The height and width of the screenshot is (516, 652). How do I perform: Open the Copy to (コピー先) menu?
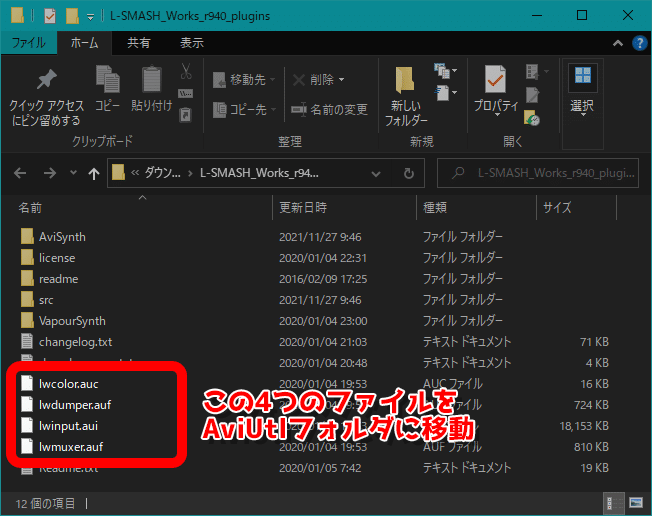[x=244, y=110]
